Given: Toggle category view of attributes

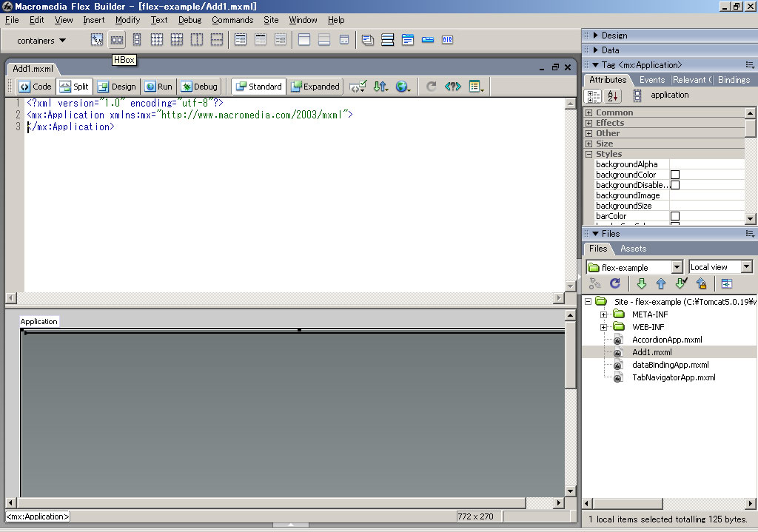Looking at the screenshot, I should click(x=593, y=95).
